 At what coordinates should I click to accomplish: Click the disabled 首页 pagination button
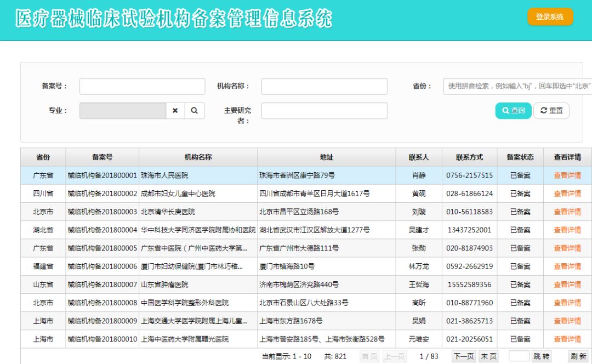click(369, 356)
